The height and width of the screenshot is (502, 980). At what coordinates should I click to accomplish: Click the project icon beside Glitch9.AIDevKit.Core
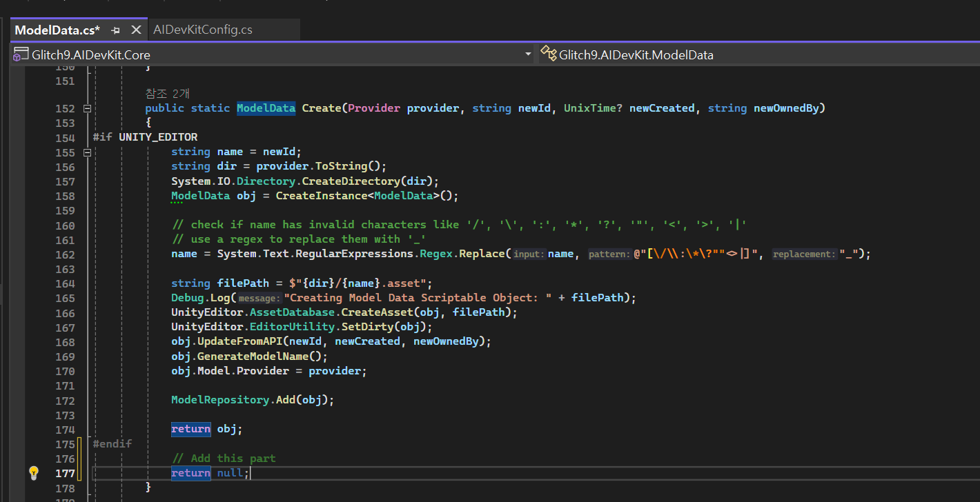[21, 54]
